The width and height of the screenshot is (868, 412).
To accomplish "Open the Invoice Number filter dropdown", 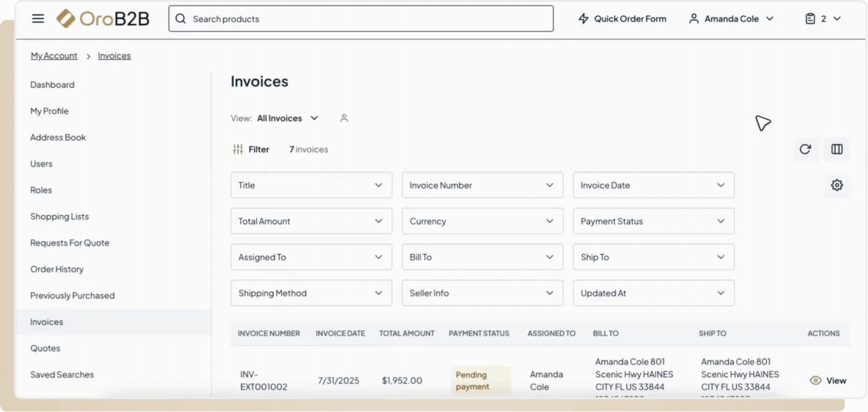I will pyautogui.click(x=482, y=185).
